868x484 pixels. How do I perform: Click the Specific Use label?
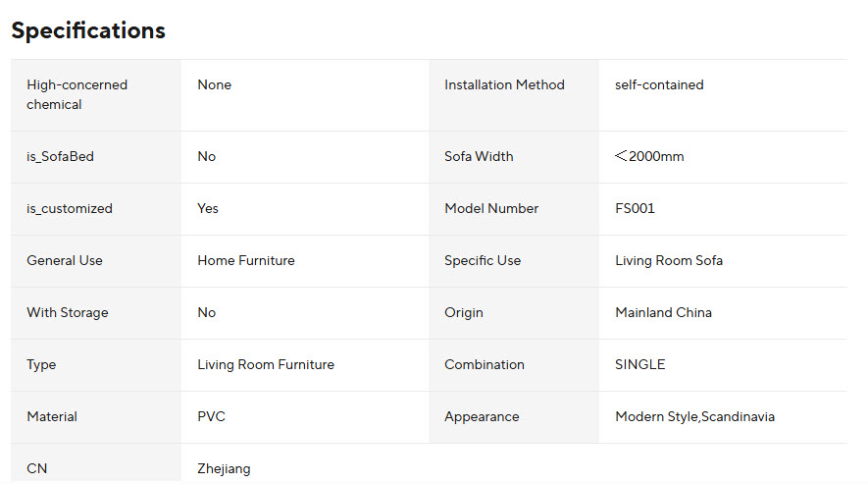coord(483,261)
